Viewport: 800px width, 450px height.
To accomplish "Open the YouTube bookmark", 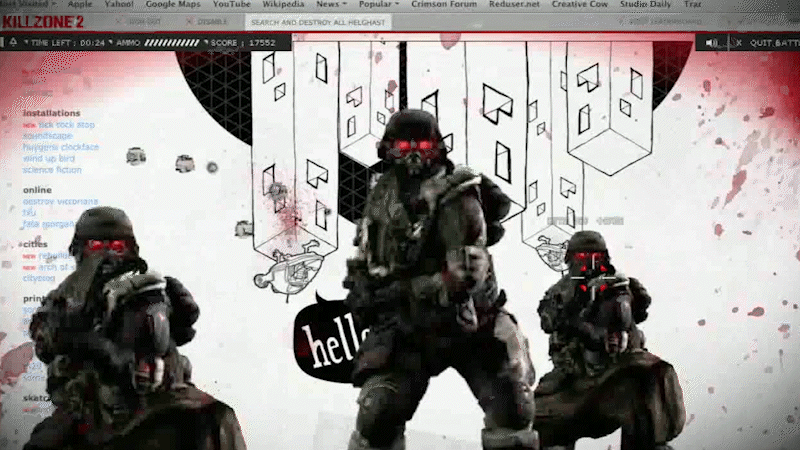I will (x=232, y=4).
